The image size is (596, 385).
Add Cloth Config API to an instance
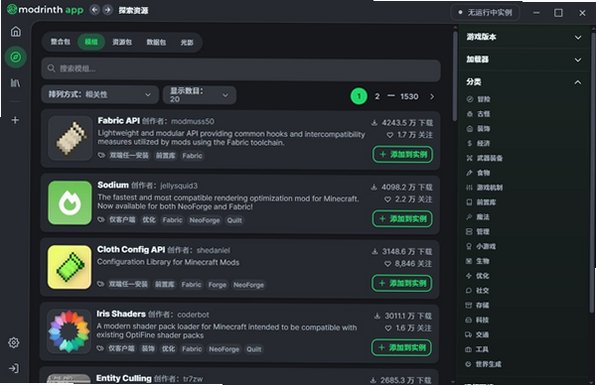tap(402, 284)
